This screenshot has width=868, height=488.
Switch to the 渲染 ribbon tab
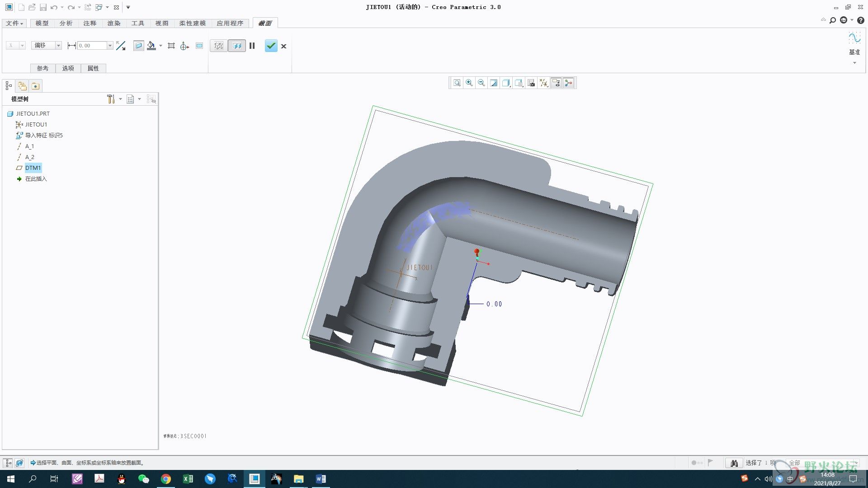tap(114, 23)
